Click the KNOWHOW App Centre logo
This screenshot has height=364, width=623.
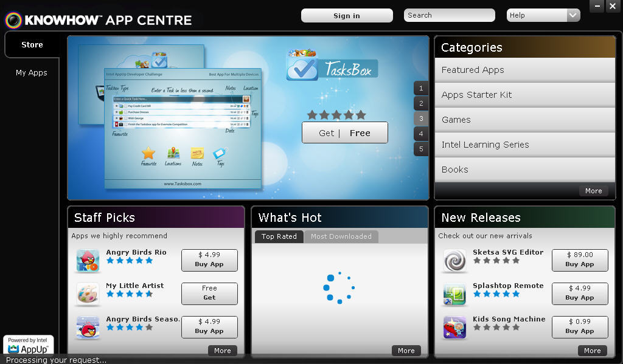click(x=97, y=19)
